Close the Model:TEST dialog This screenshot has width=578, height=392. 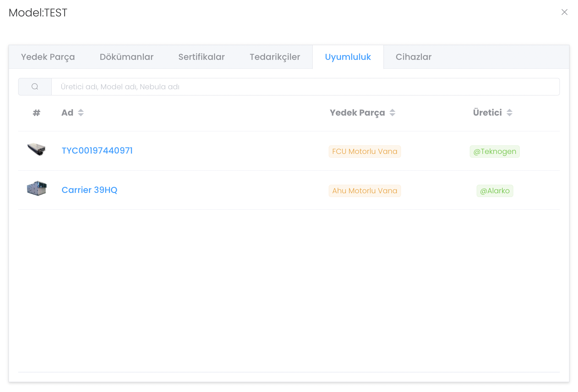click(x=564, y=12)
